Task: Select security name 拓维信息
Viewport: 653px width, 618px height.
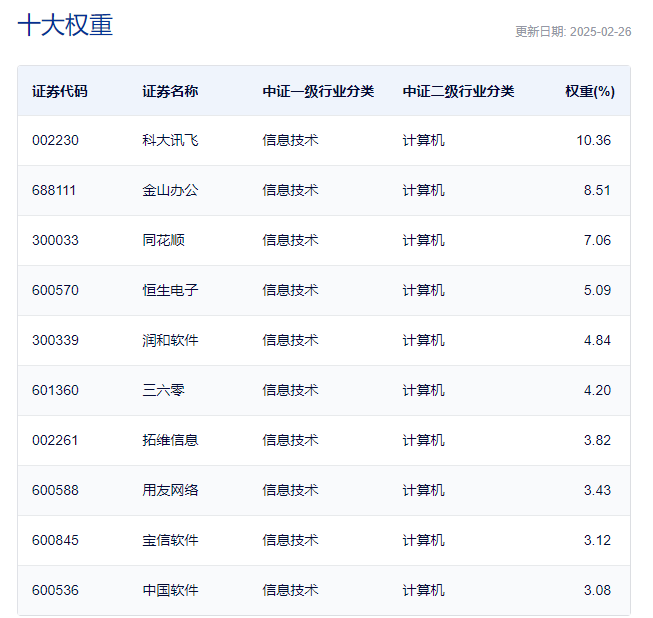Action: (170, 440)
